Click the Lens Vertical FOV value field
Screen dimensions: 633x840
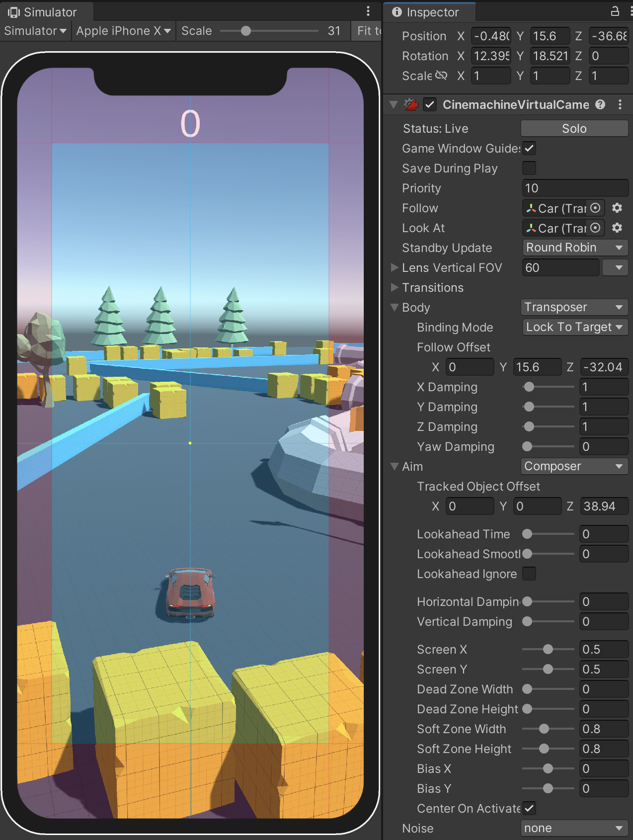[560, 267]
